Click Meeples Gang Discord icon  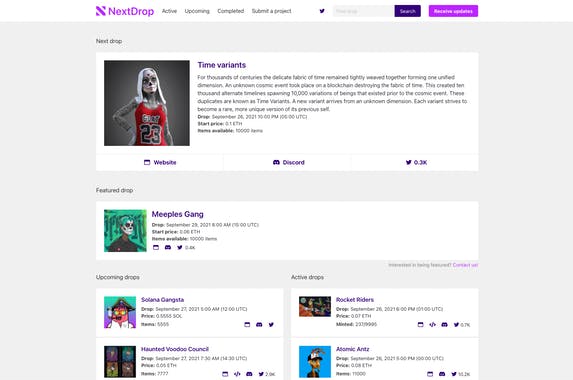[x=168, y=247]
